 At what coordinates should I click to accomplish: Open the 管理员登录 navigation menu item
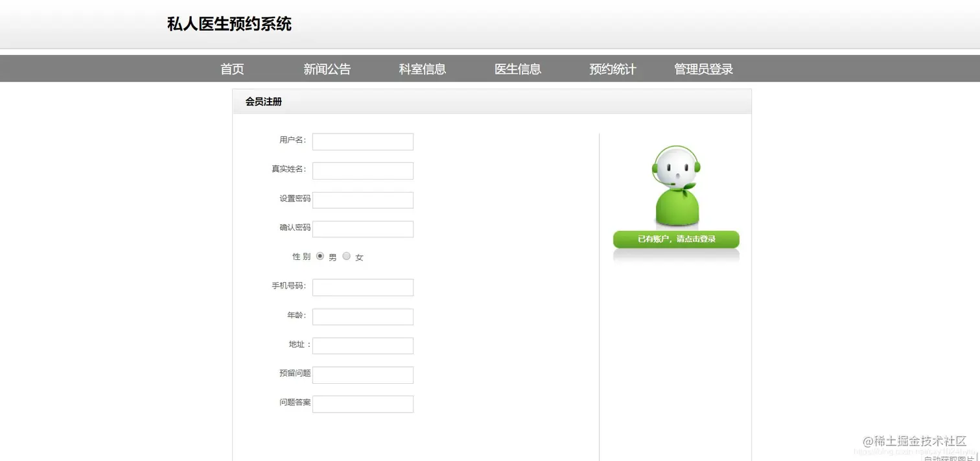pyautogui.click(x=703, y=69)
